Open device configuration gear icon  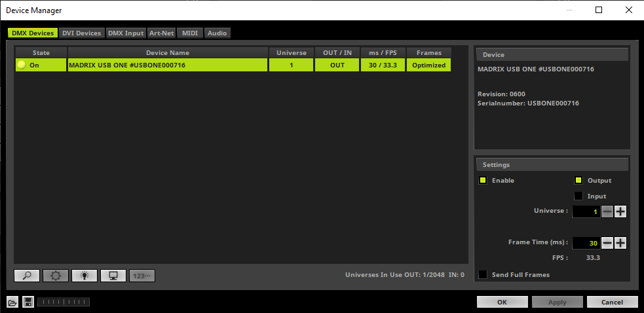tap(56, 276)
